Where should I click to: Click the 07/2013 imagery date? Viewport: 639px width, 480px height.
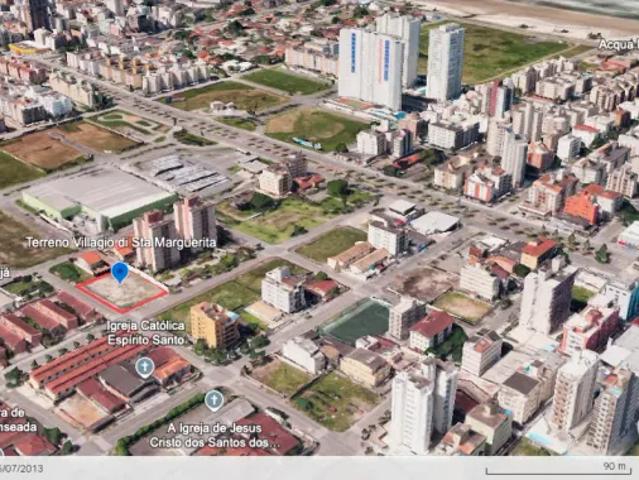coord(20,468)
